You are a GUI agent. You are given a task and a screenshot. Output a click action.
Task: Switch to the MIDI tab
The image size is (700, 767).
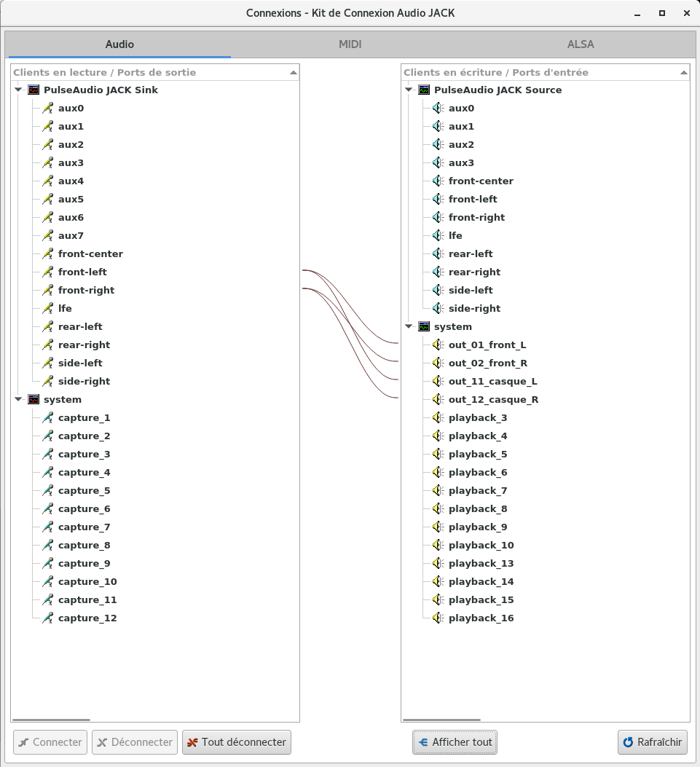[x=350, y=44]
